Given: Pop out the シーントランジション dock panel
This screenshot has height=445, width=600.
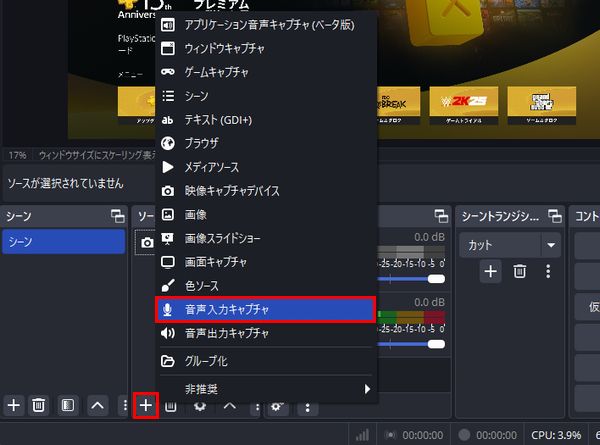Looking at the screenshot, I should click(x=555, y=216).
